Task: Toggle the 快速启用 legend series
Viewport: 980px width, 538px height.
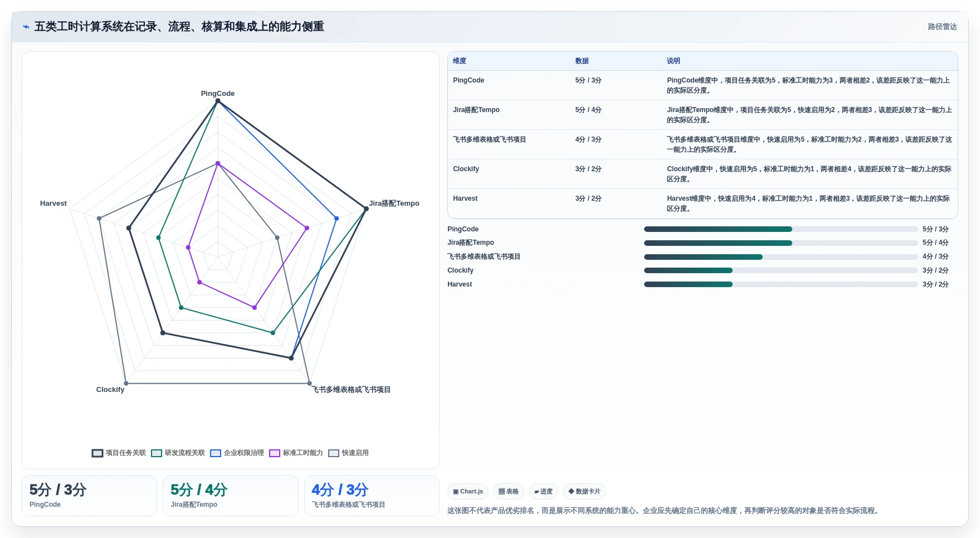Action: click(348, 453)
